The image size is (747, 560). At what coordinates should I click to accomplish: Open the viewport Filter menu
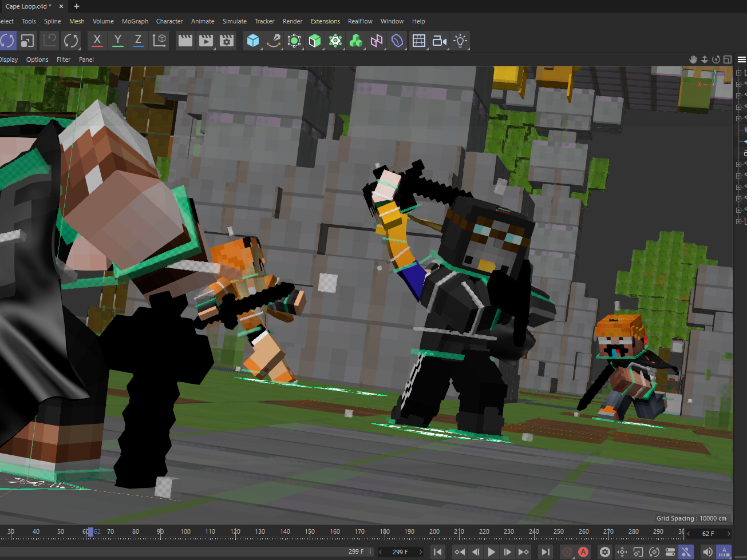click(64, 59)
